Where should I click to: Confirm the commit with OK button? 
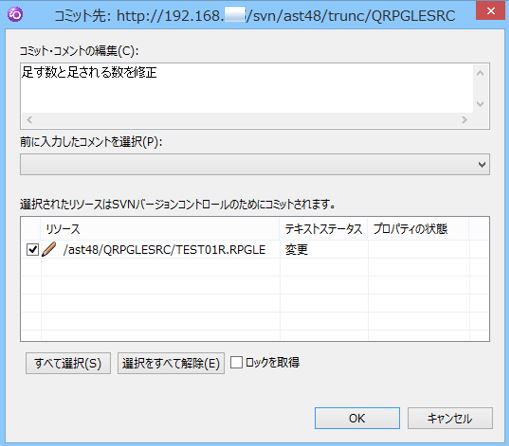[357, 418]
